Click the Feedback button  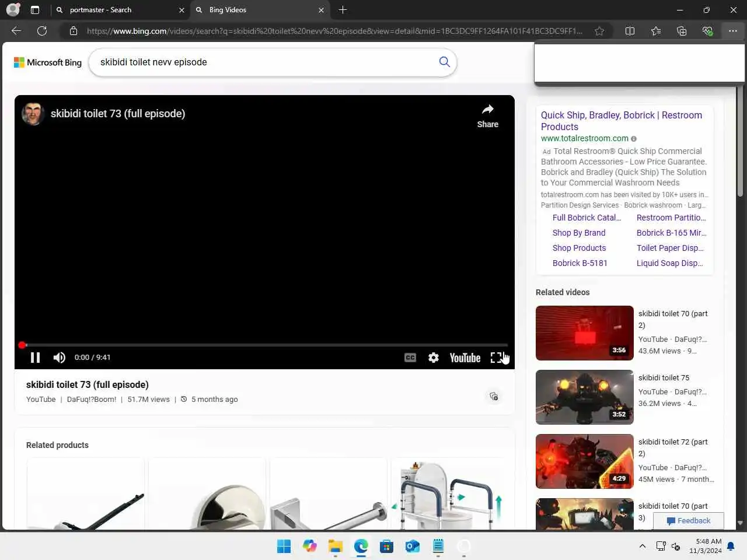tap(689, 521)
